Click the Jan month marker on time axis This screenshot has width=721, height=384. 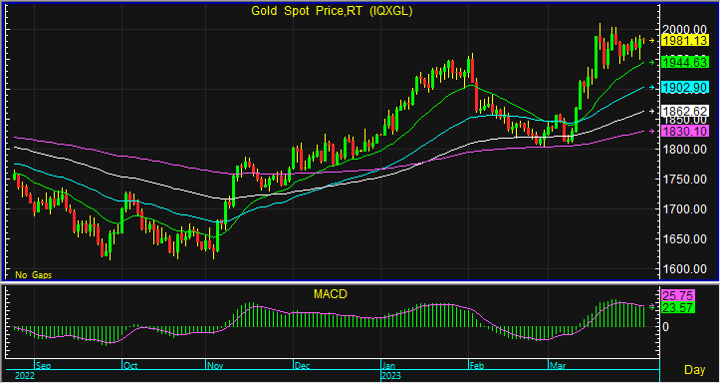[x=389, y=366]
